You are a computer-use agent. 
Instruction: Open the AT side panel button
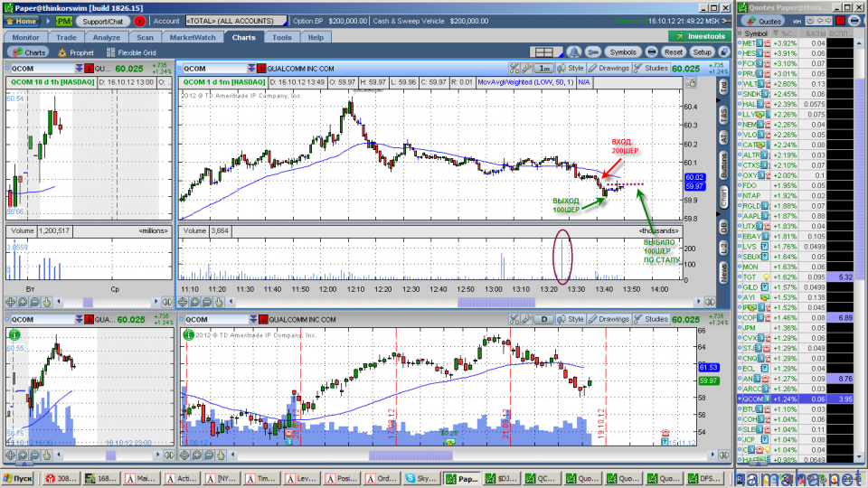pyautogui.click(x=723, y=137)
